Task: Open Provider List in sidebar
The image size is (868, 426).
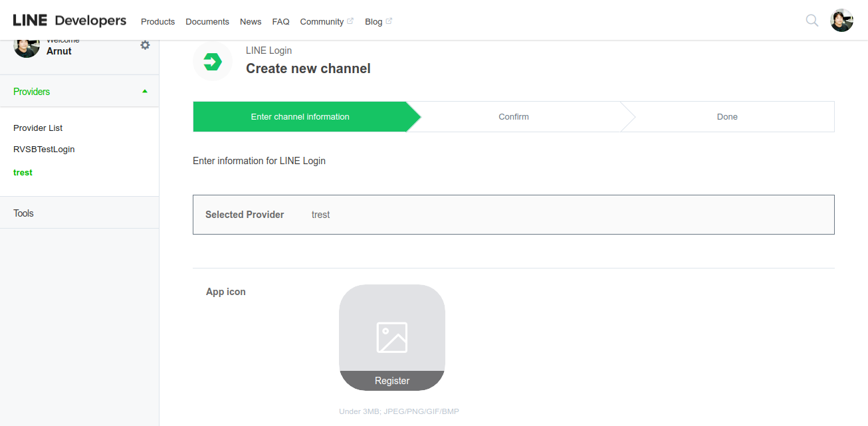Action: click(x=38, y=128)
